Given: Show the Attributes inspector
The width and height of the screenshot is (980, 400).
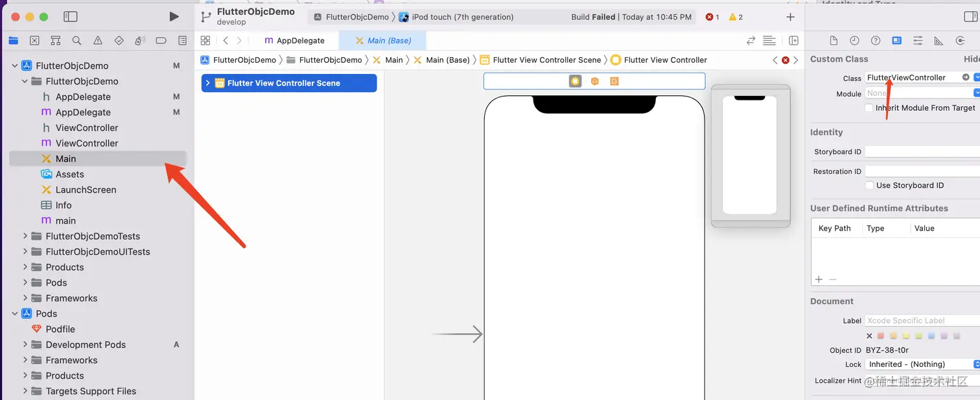Looking at the screenshot, I should [x=918, y=40].
